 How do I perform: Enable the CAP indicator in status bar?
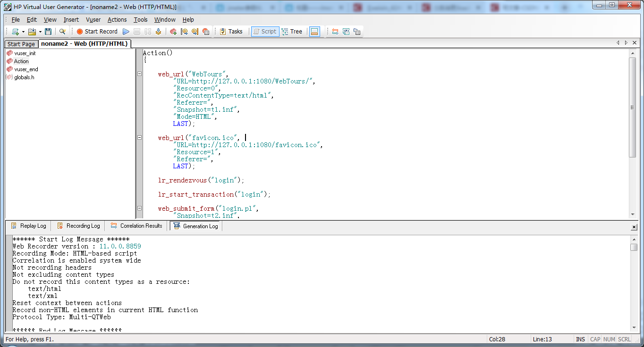point(595,339)
